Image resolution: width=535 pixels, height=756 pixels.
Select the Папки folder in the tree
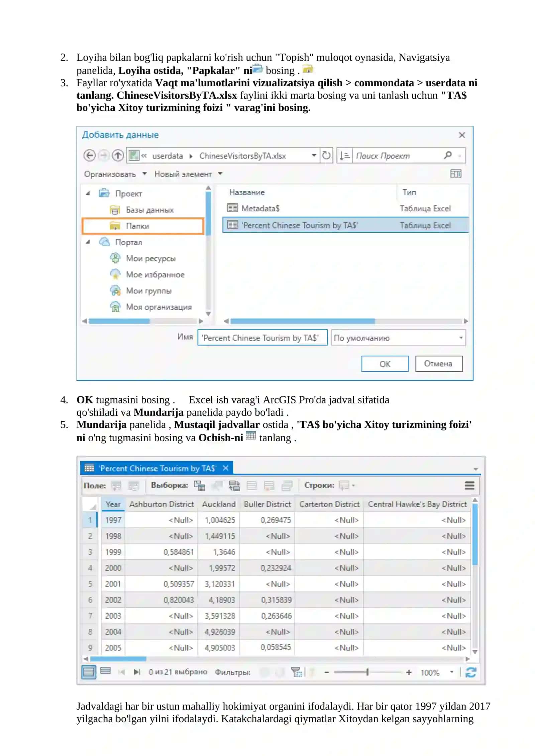pos(143,226)
